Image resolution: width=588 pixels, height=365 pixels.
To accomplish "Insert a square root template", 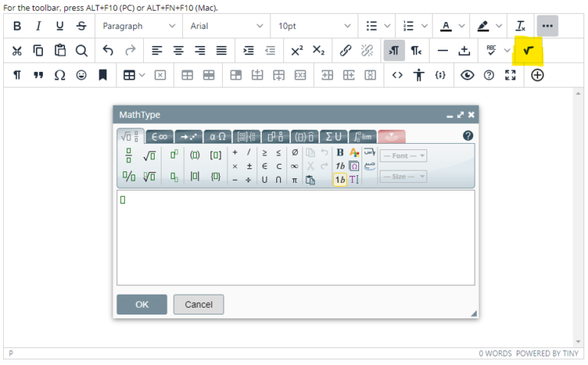I will (149, 154).
